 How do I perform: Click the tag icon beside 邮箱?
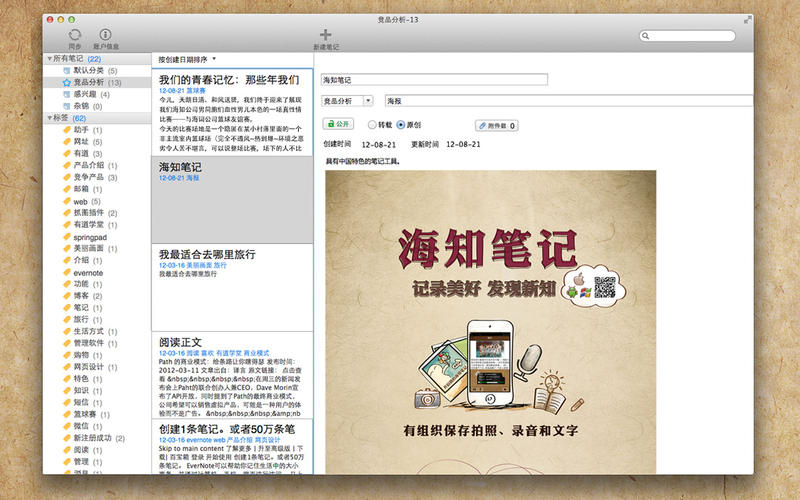click(66, 189)
